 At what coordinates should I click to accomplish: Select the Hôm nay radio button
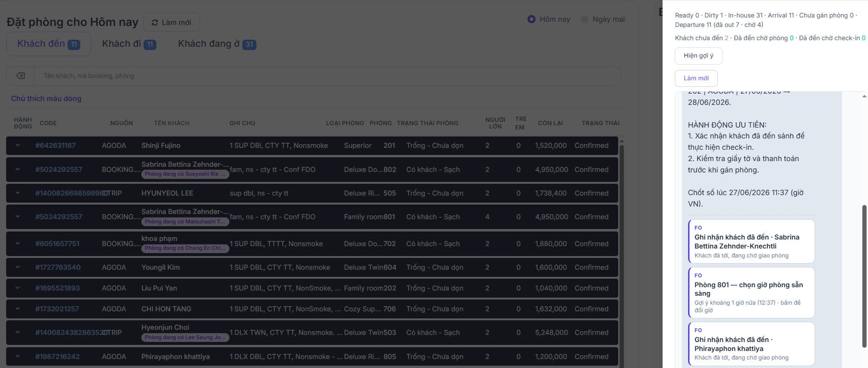click(x=531, y=19)
